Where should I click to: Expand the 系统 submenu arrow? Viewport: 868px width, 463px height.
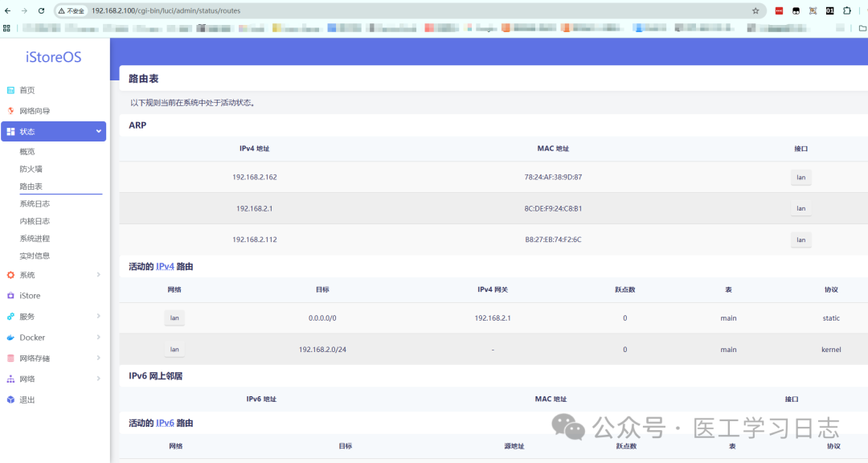pyautogui.click(x=99, y=275)
